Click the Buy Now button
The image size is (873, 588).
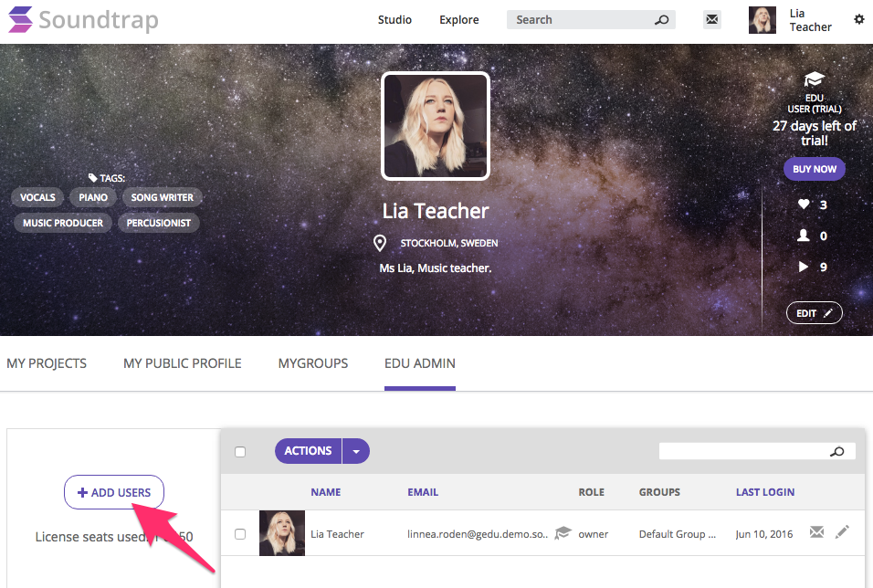coord(815,169)
